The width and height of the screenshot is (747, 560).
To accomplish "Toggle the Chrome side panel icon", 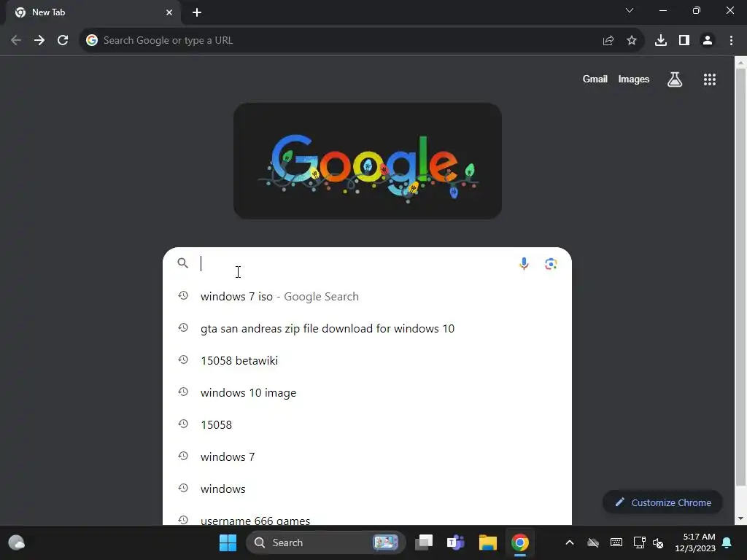I will tap(684, 41).
